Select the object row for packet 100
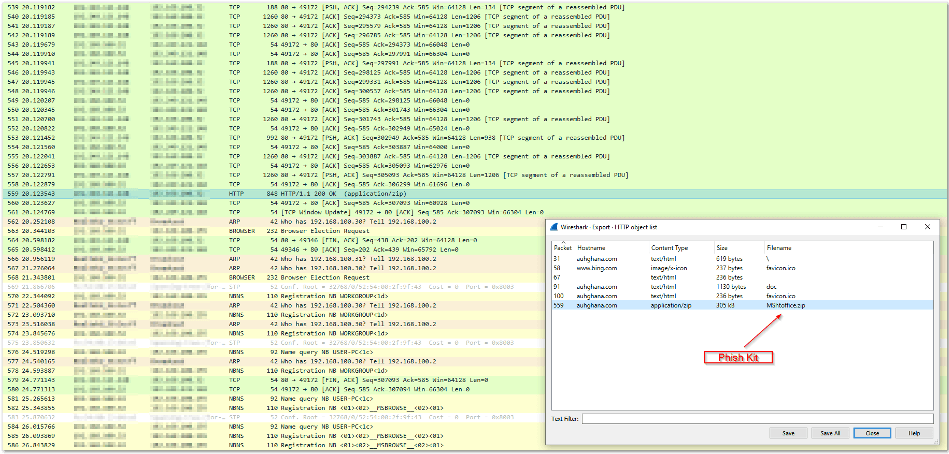 [x=742, y=296]
